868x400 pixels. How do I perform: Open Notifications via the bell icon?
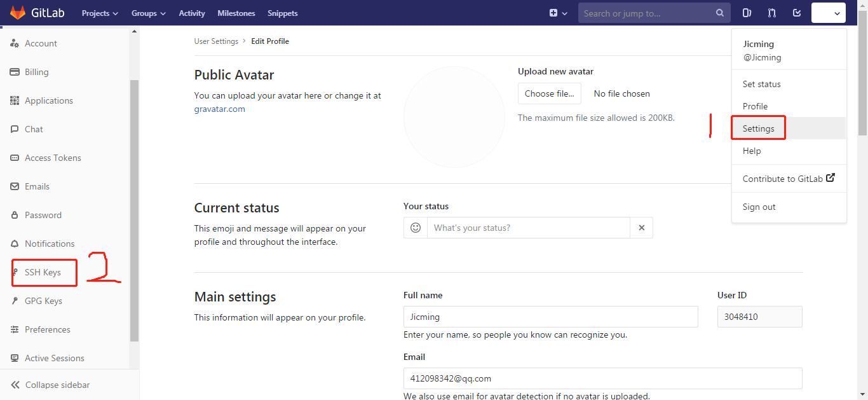point(49,243)
